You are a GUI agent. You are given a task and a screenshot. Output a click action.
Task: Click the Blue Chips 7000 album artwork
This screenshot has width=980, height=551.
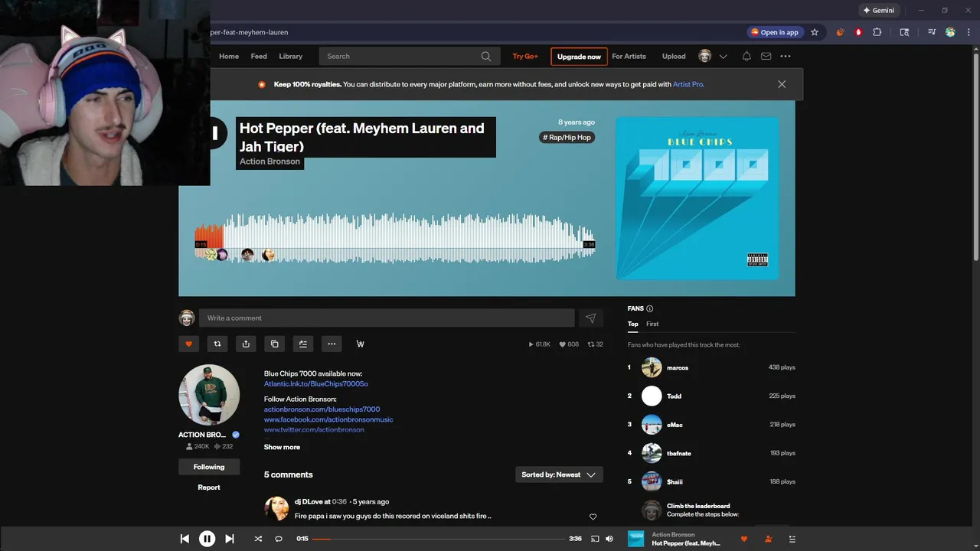[x=697, y=198]
